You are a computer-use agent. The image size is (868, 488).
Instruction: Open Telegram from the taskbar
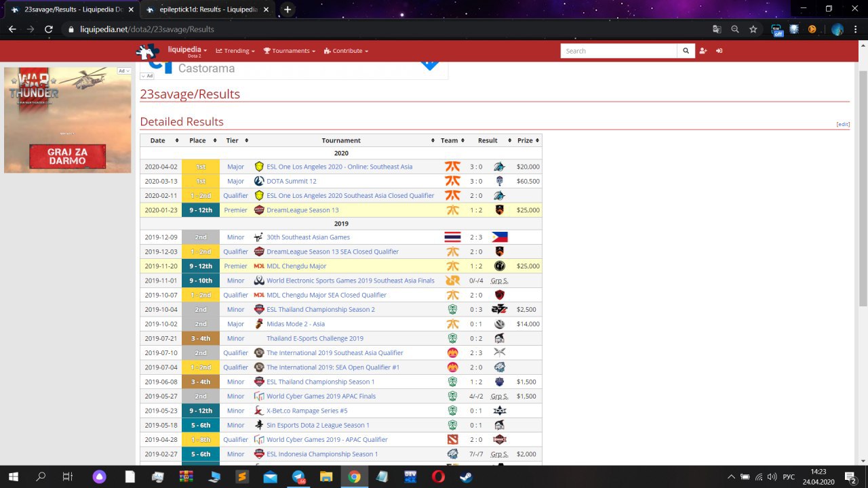pos(298,476)
